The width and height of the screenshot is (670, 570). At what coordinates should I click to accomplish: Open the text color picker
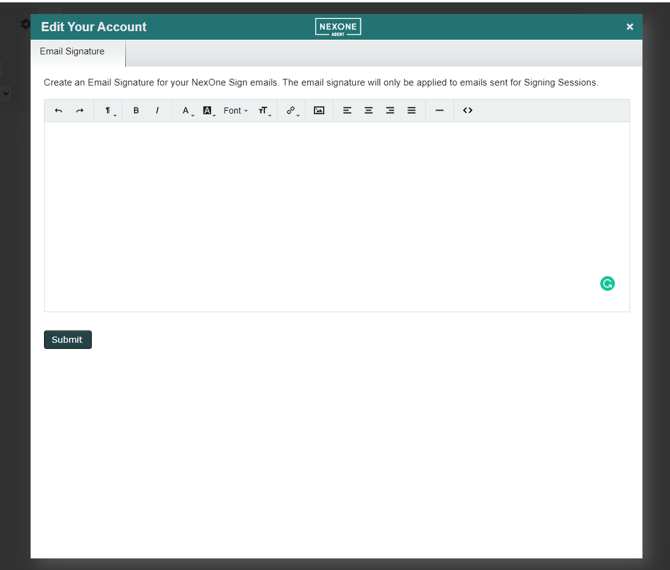point(186,111)
